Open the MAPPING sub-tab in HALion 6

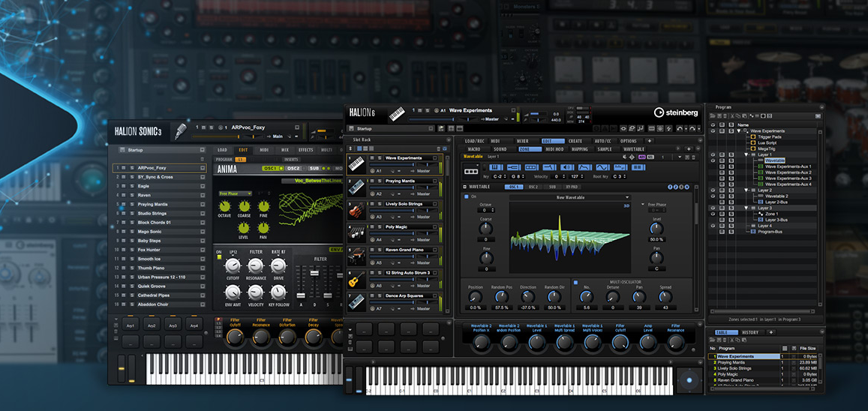(x=580, y=148)
